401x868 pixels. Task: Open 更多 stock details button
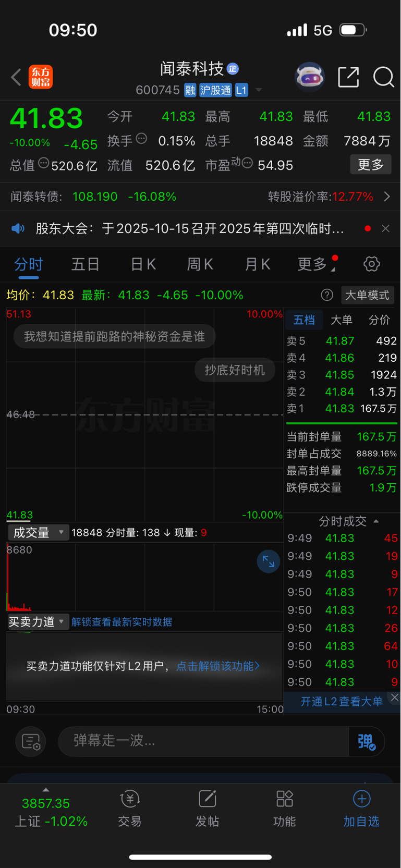[370, 165]
